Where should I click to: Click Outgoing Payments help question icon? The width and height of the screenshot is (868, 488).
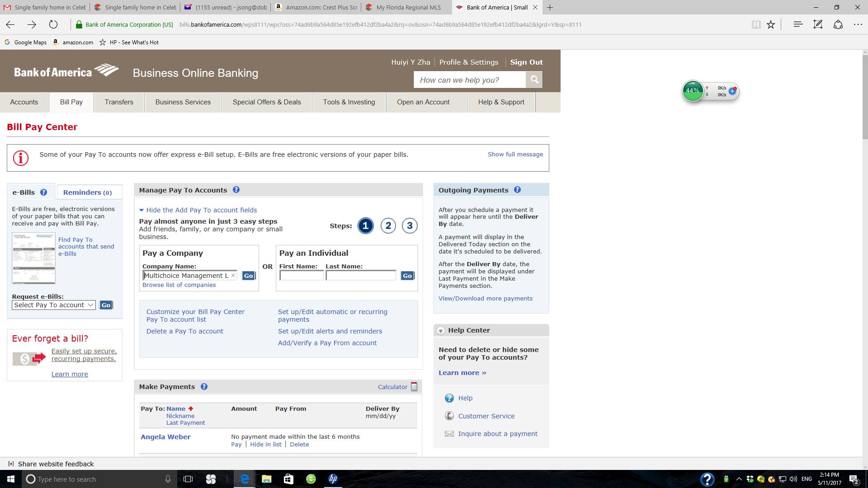[x=517, y=190]
